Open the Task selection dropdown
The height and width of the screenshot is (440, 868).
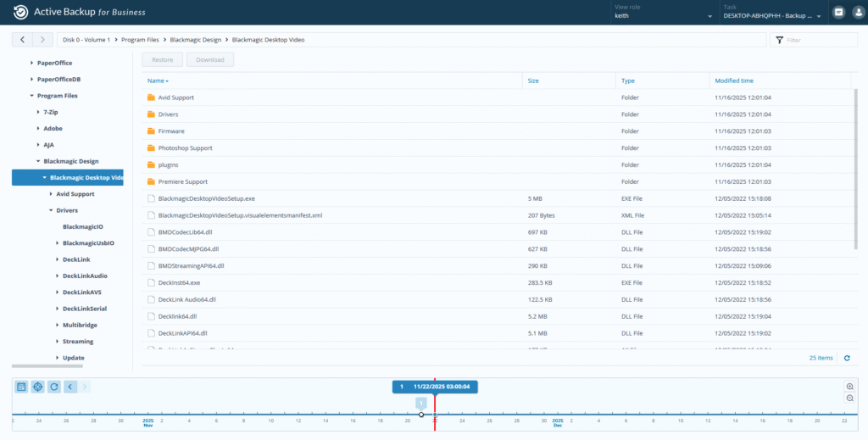[x=771, y=15]
